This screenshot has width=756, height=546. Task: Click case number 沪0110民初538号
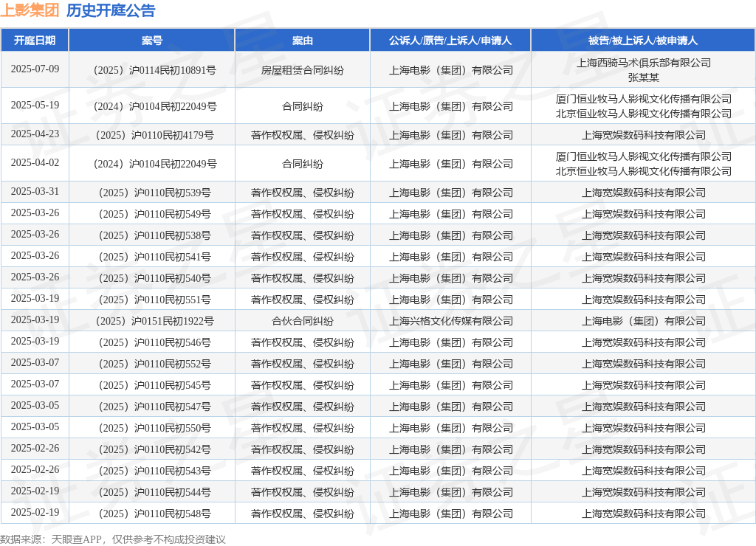point(173,235)
